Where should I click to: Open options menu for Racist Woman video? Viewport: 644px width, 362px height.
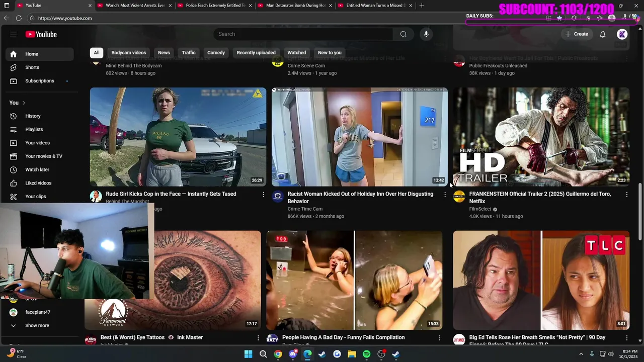point(445,195)
